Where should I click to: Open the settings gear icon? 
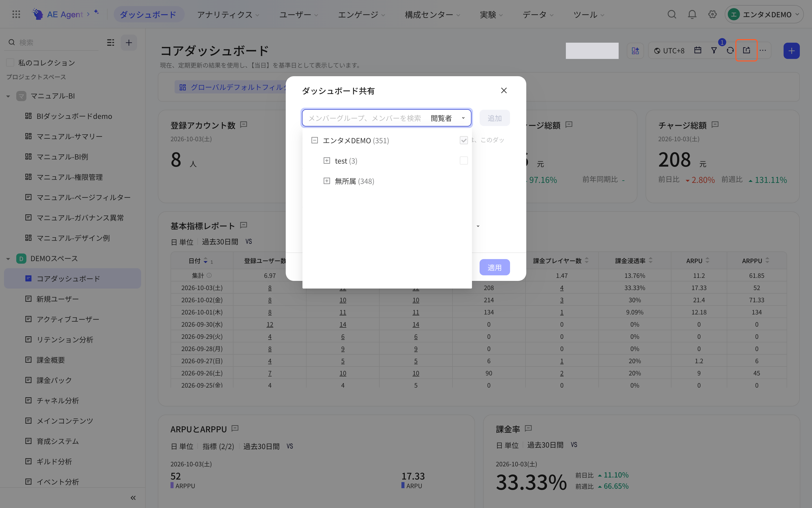click(712, 14)
